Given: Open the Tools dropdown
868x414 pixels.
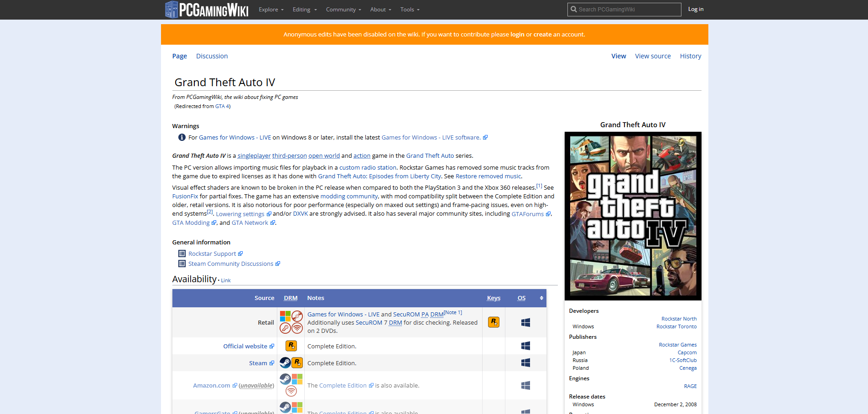Looking at the screenshot, I should click(x=410, y=10).
